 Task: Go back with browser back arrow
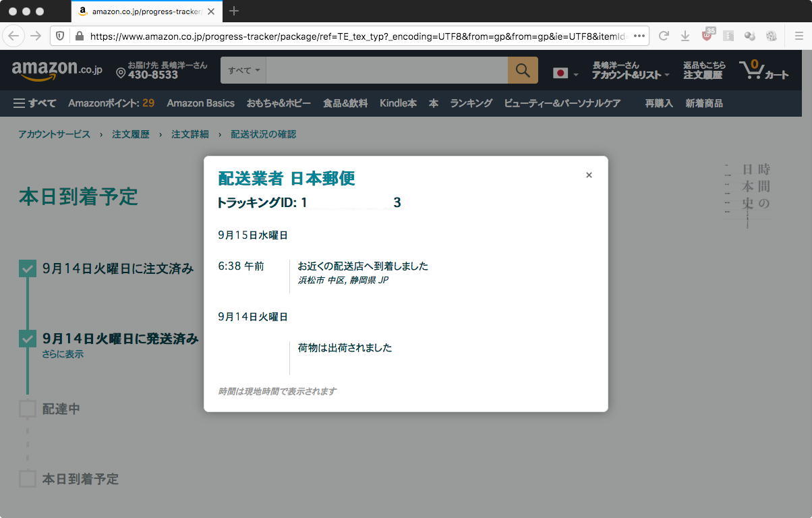click(13, 36)
